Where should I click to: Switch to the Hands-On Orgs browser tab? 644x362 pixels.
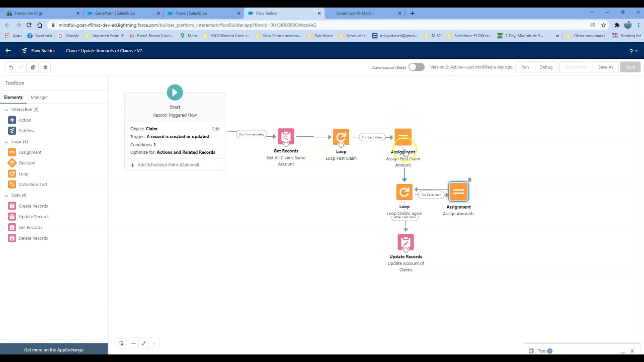pos(43,13)
